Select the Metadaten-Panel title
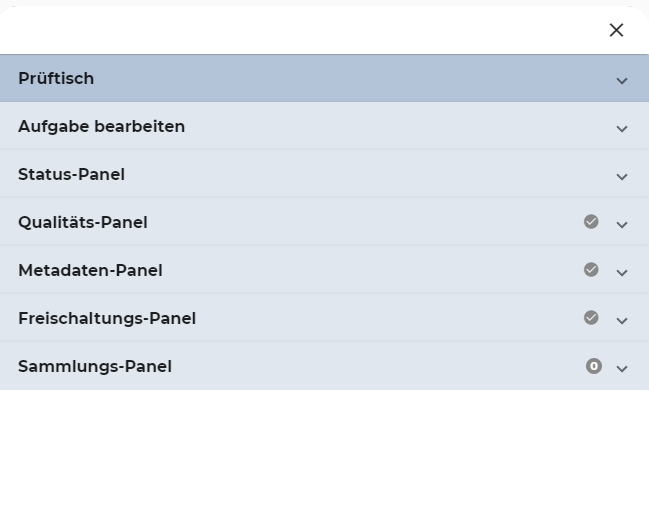 pyautogui.click(x=90, y=271)
